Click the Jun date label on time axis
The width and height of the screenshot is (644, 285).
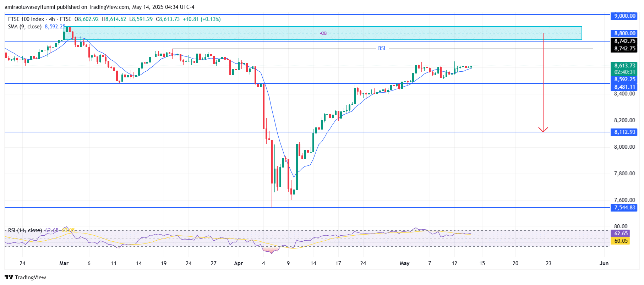click(604, 263)
